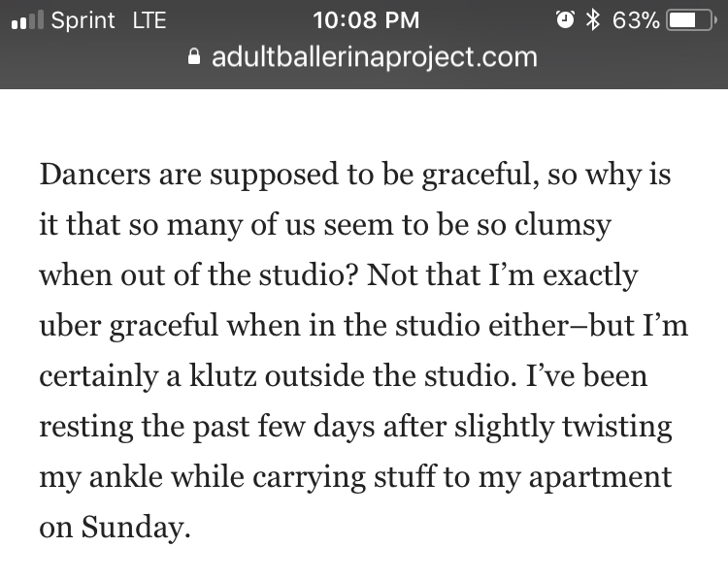This screenshot has width=728, height=579.
Task: Tap the Sprint carrier label
Action: click(x=83, y=19)
